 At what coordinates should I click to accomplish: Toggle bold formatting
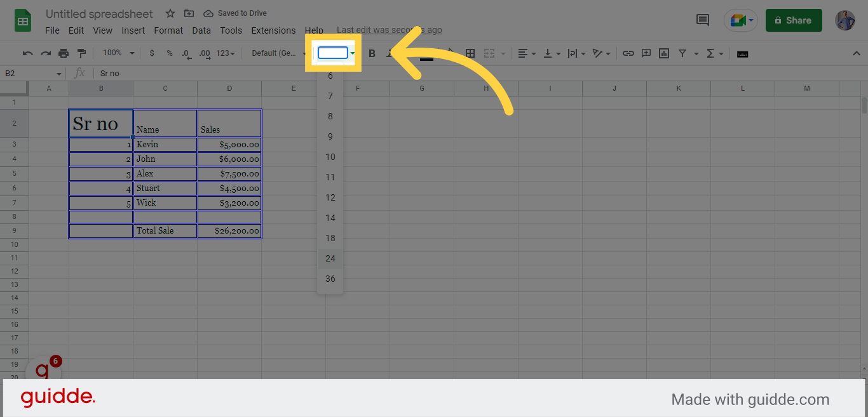point(372,53)
